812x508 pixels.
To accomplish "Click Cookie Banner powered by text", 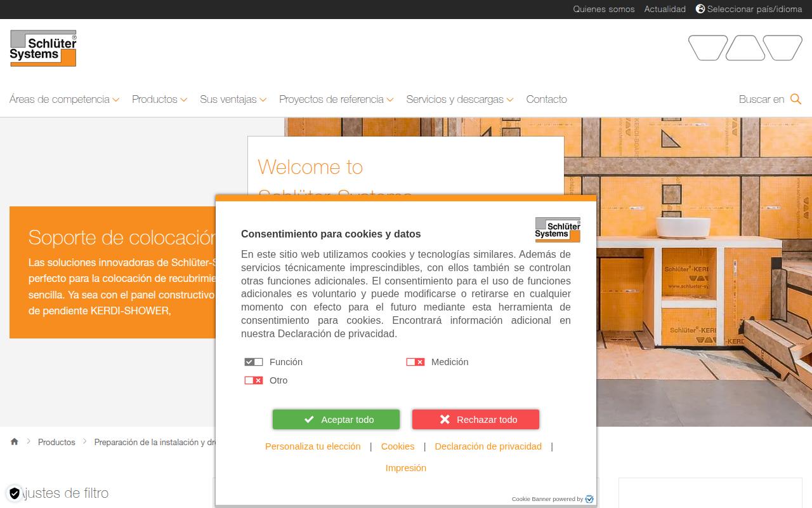I will pos(547,499).
